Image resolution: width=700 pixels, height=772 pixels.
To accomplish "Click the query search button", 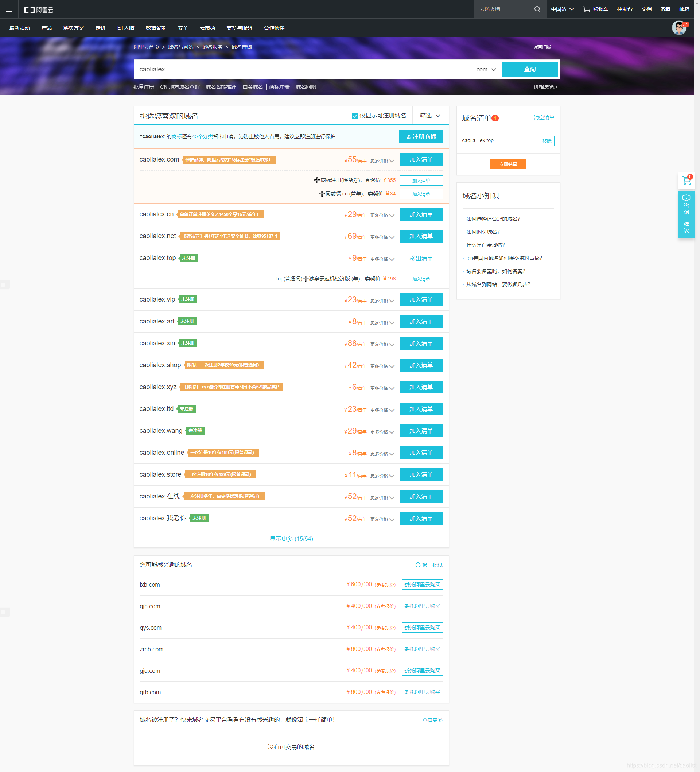I will click(x=530, y=69).
